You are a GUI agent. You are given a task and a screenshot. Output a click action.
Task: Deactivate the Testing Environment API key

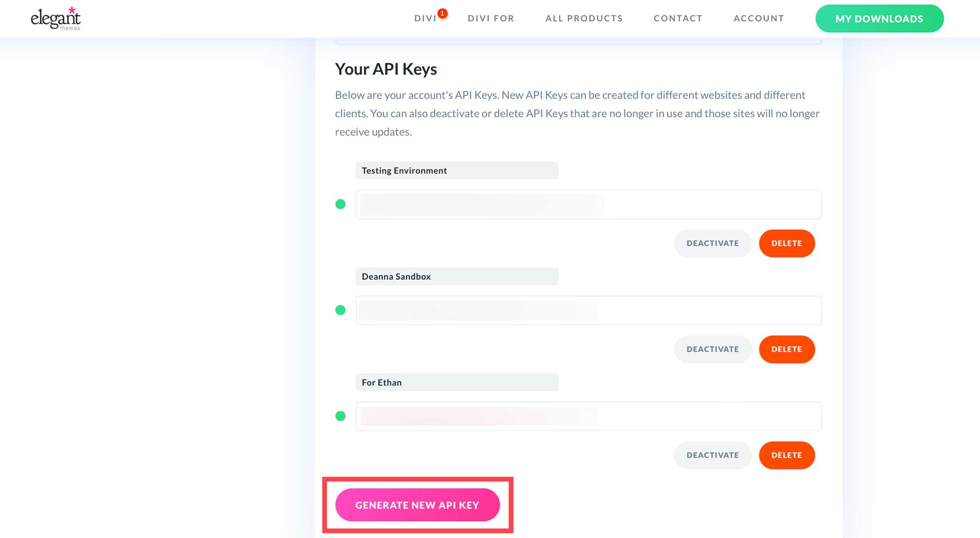coord(713,243)
